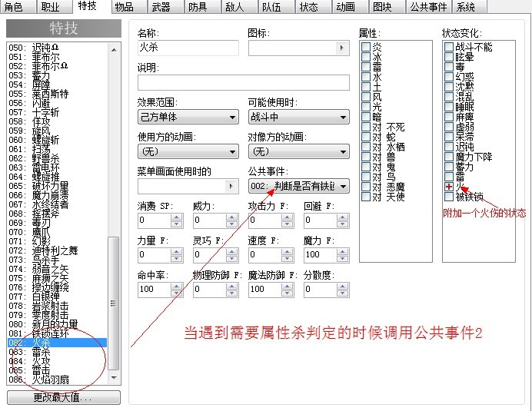Select skill 086: 火焰羽扇
The height and width of the screenshot is (411, 532).
[x=57, y=380]
